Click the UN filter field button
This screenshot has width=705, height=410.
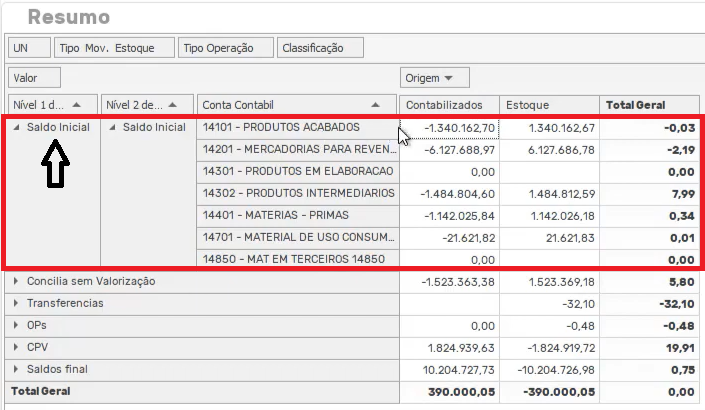(x=21, y=47)
